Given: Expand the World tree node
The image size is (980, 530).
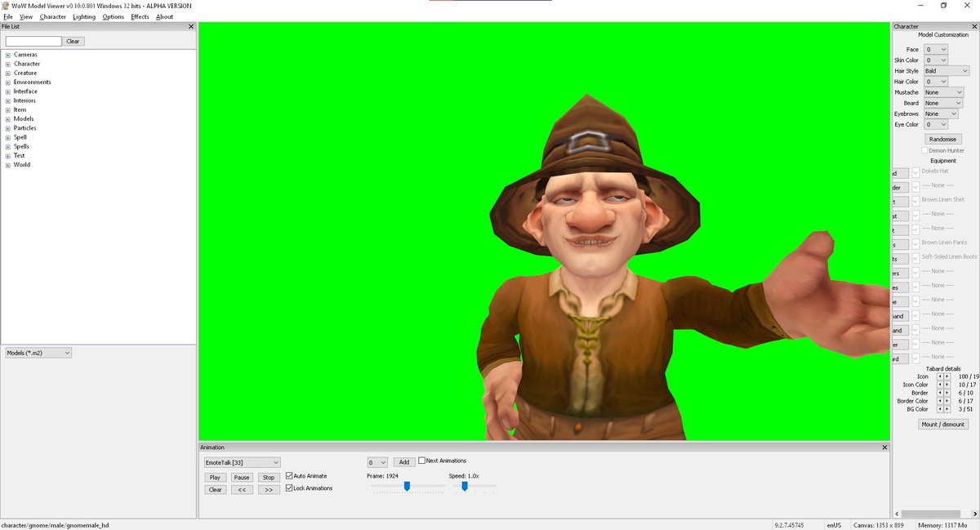Looking at the screenshot, I should coord(7,165).
